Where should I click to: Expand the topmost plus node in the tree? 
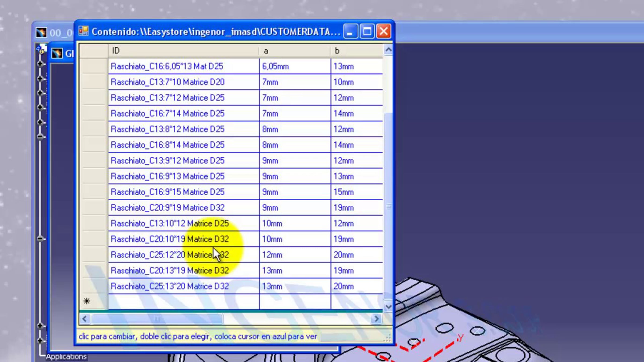click(x=40, y=64)
